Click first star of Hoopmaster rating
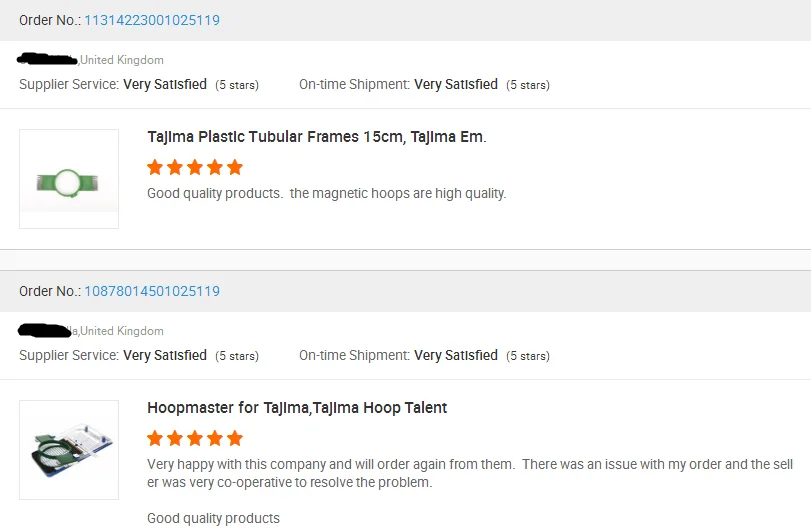The height and width of the screenshot is (528, 811). tap(155, 438)
